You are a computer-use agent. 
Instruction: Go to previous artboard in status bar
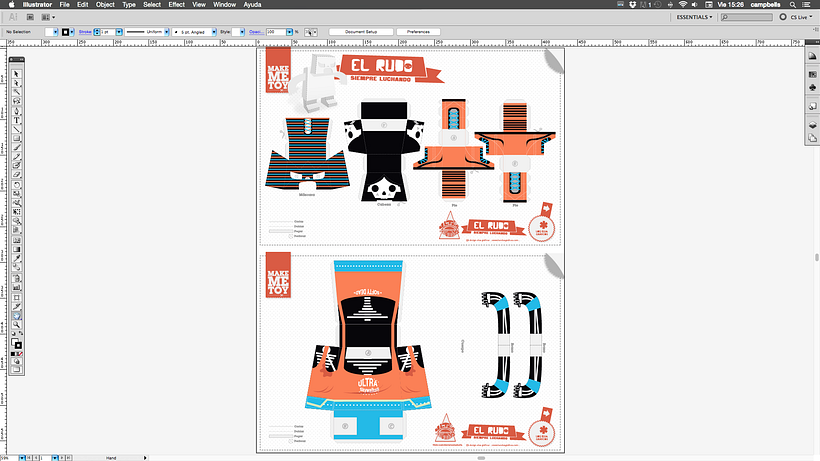(x=36, y=458)
